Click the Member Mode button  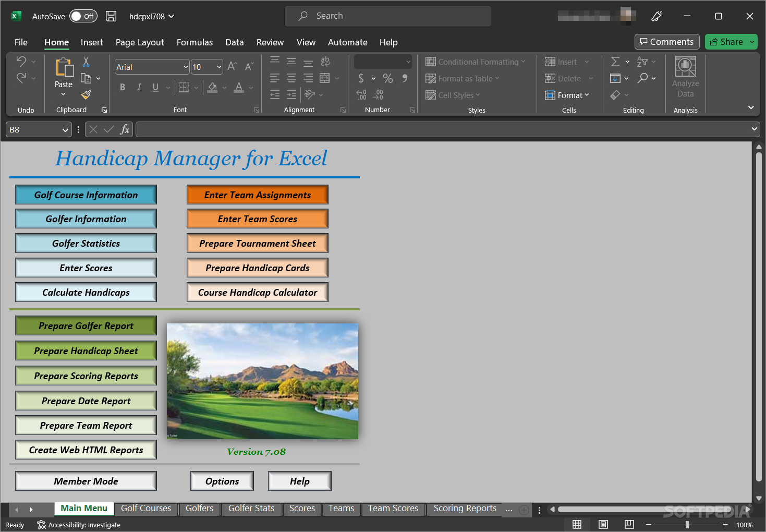[x=86, y=481]
